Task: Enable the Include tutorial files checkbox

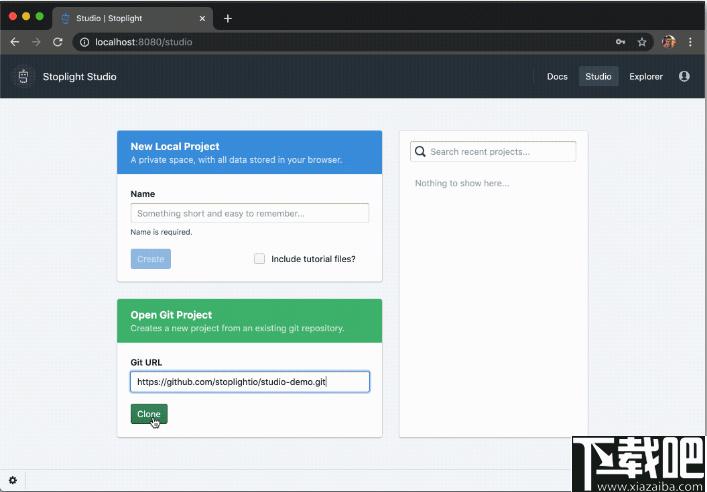Action: point(260,259)
